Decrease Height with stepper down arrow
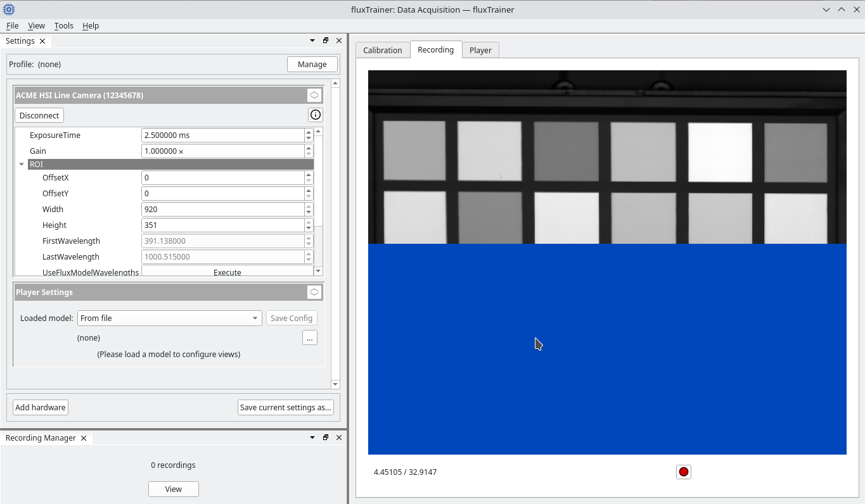The width and height of the screenshot is (865, 504). (x=309, y=229)
